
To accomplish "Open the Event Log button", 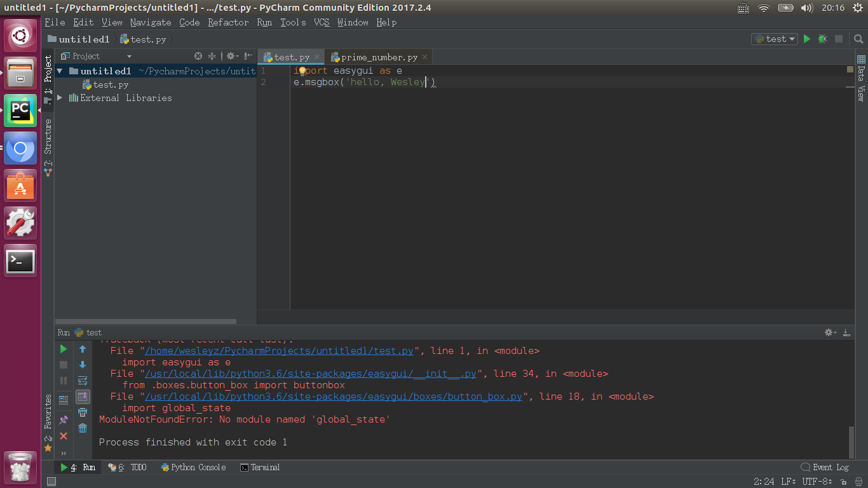I will tap(825, 467).
